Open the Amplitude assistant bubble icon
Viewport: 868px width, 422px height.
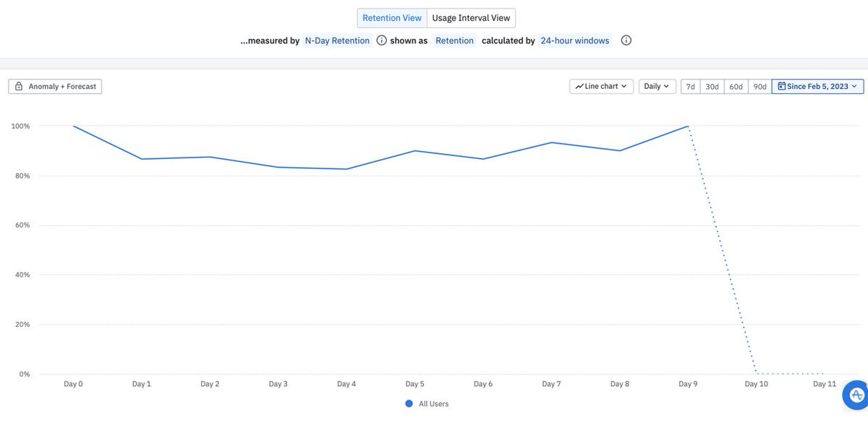[856, 395]
